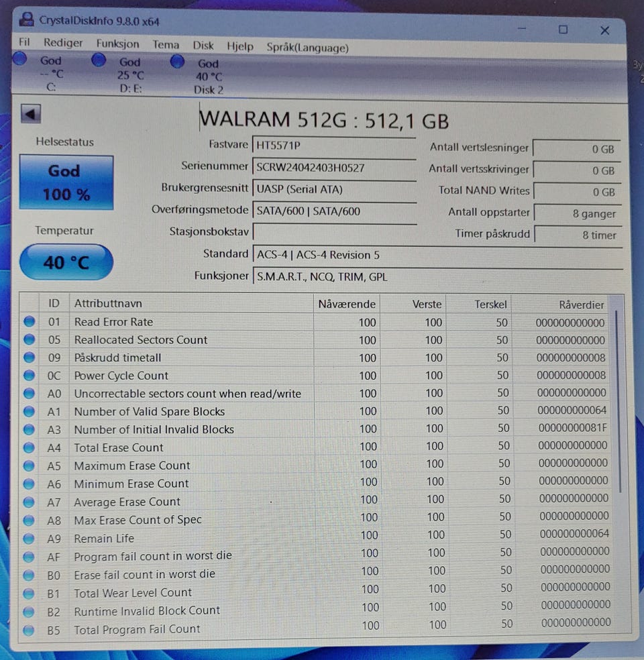The width and height of the screenshot is (644, 660).
Task: Click status dot for Read Error Rate
Action: (x=30, y=321)
